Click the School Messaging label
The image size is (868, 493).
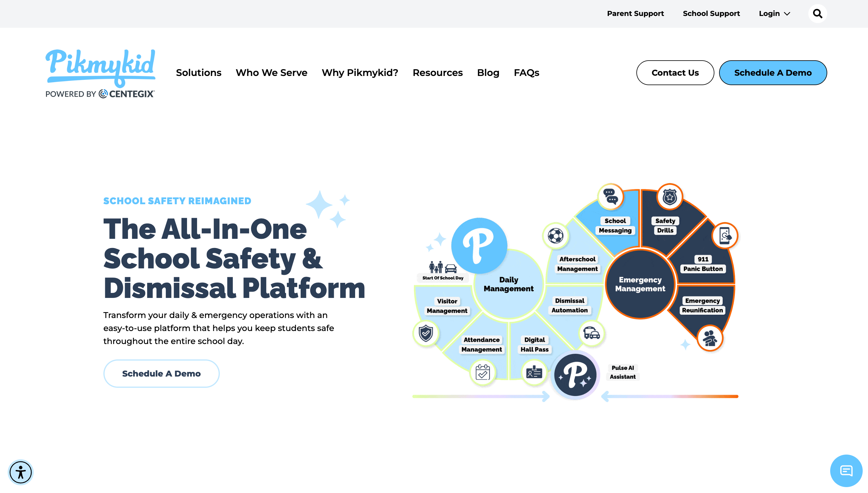(615, 226)
